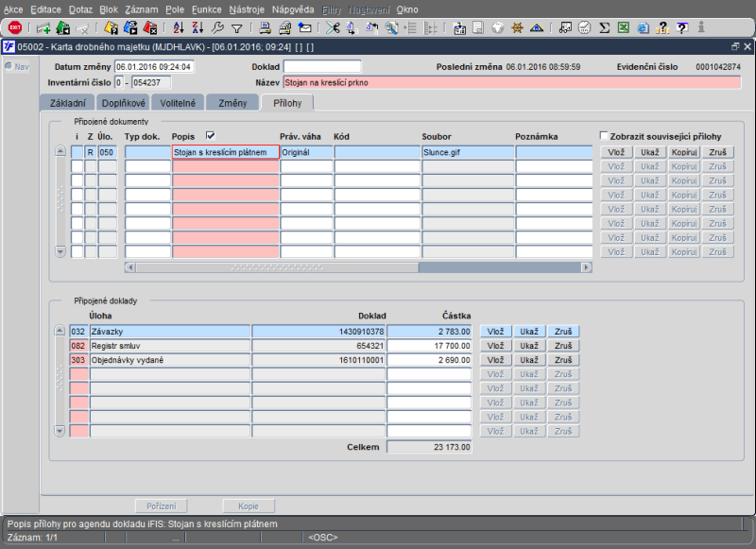
Task: Click Zruš button for Registr smluv row
Action: [x=563, y=346]
